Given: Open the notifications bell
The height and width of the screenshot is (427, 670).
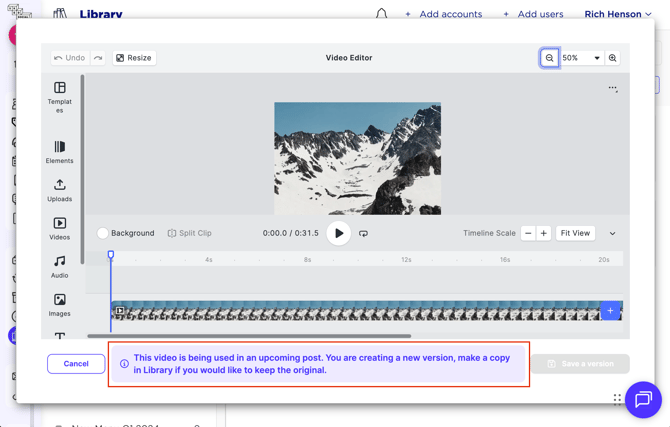Looking at the screenshot, I should click(x=381, y=14).
